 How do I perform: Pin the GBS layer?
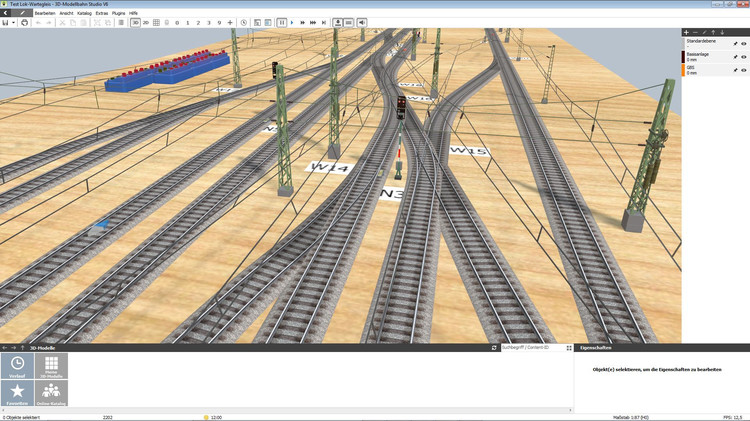pos(735,71)
